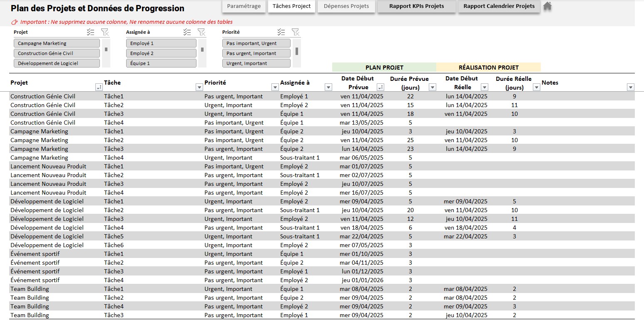Toggle multi-select in the Assignée à slicer
The width and height of the screenshot is (644, 328).
[187, 32]
